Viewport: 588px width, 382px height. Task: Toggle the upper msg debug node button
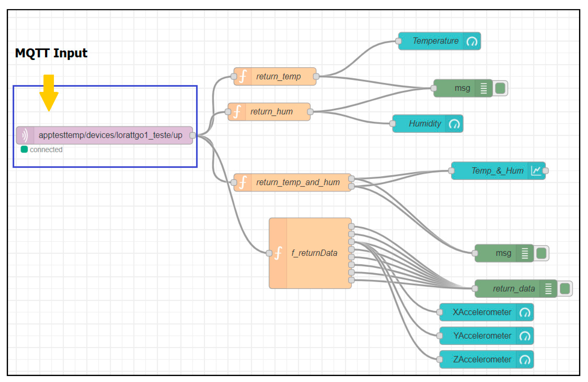(500, 88)
